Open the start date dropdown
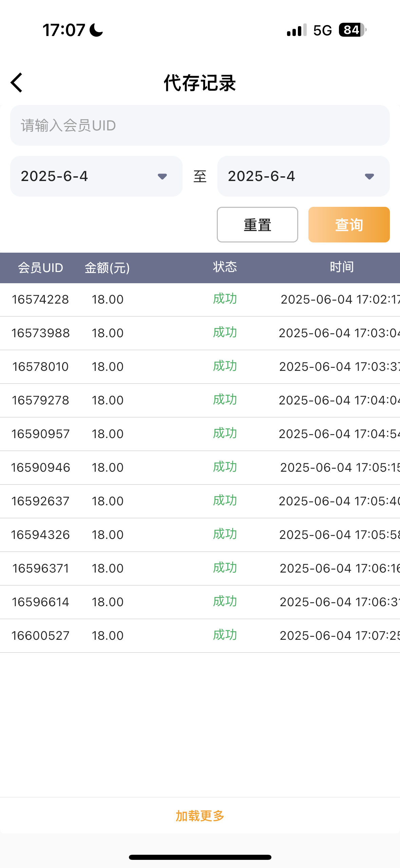Viewport: 400px width, 868px height. tap(96, 176)
